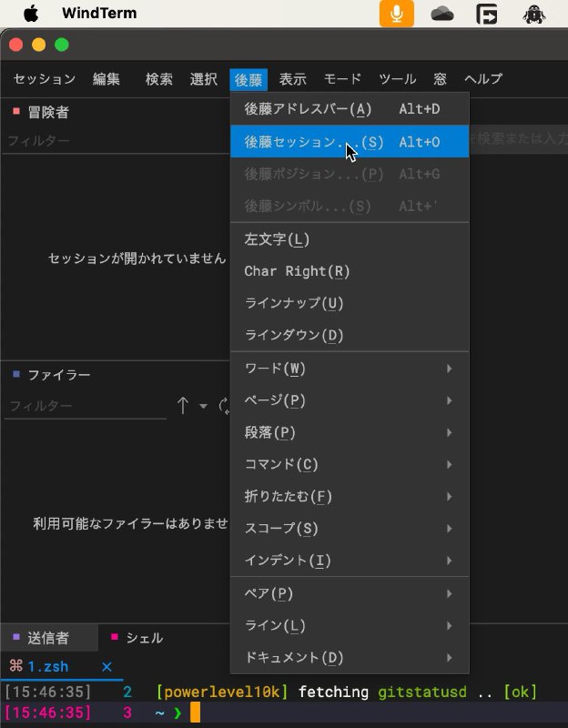Open the 表示 menu
568x728 pixels.
[292, 79]
